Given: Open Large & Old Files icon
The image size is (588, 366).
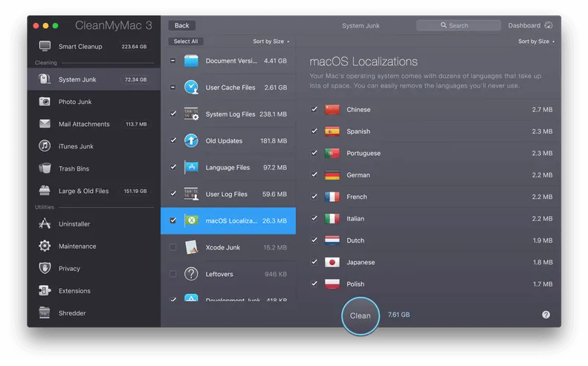Looking at the screenshot, I should pyautogui.click(x=45, y=190).
